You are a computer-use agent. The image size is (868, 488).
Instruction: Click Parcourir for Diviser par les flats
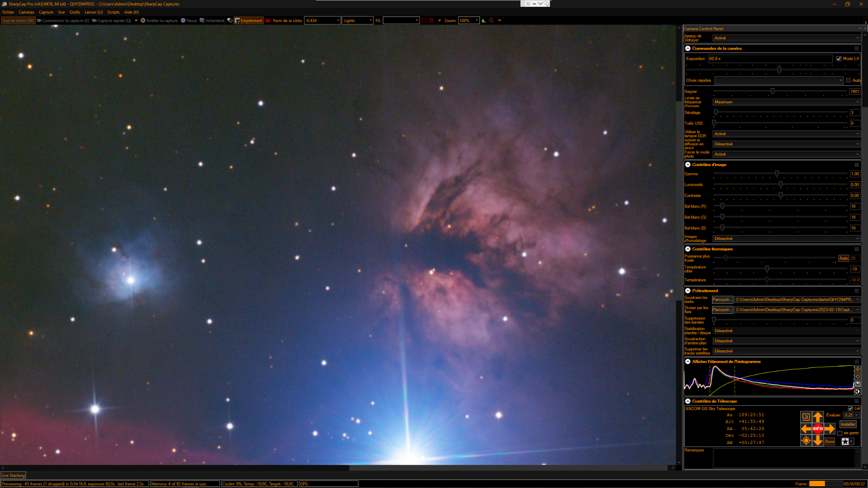pyautogui.click(x=722, y=310)
